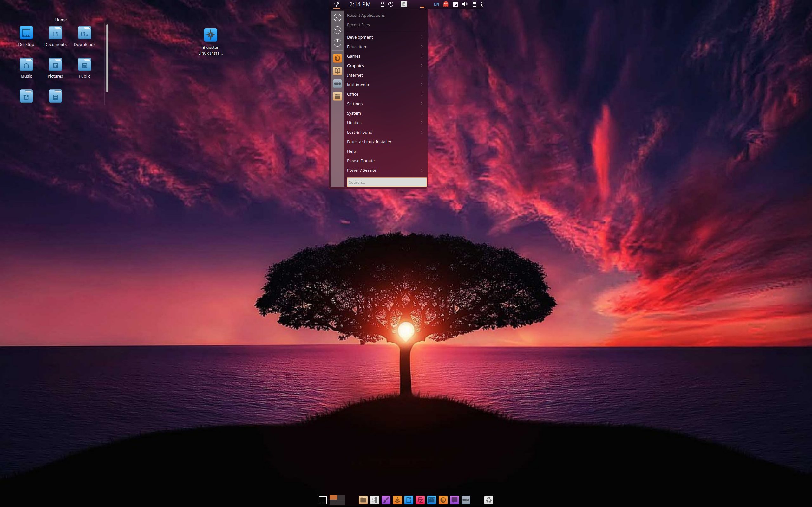812x507 pixels.
Task: Switch to the top-right virtual desktop in pager
Action: [x=341, y=497]
